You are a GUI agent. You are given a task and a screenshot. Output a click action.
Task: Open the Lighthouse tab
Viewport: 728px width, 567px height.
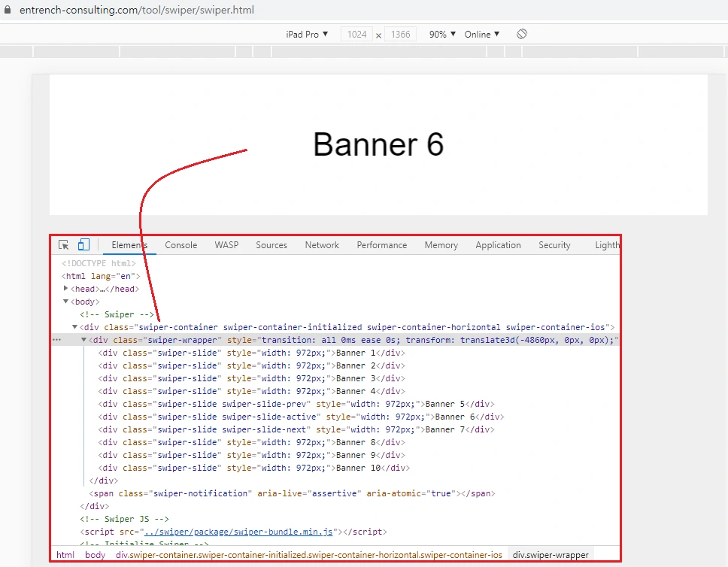pyautogui.click(x=607, y=245)
